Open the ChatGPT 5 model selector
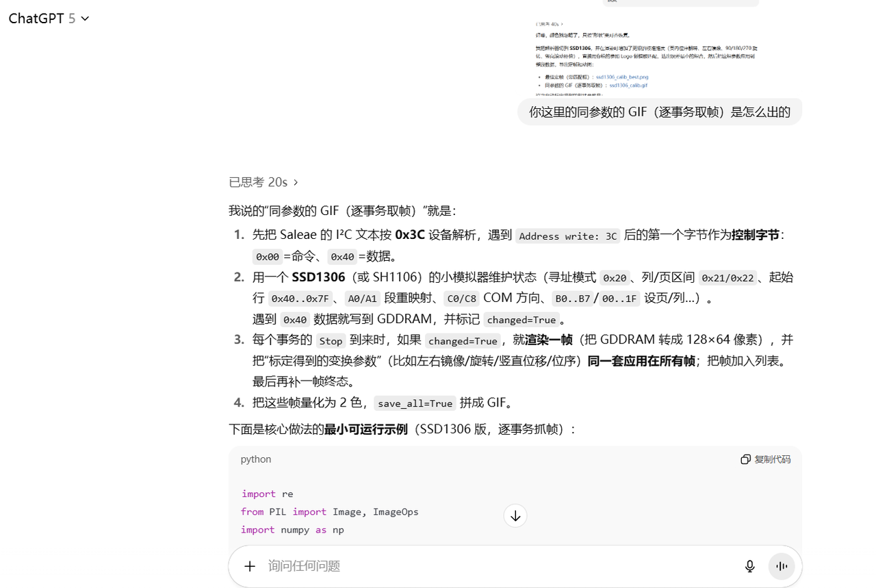The image size is (876, 588). pyautogui.click(x=49, y=18)
